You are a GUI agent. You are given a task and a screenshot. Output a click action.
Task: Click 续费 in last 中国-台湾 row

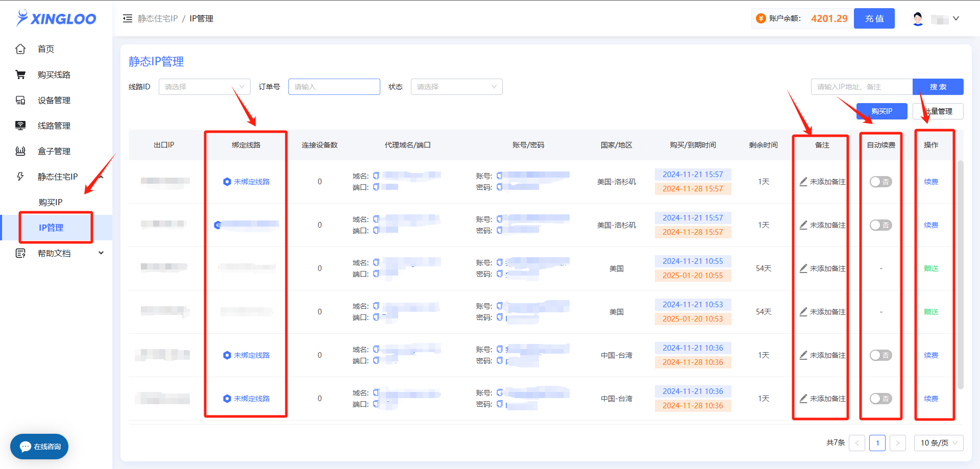(x=931, y=399)
